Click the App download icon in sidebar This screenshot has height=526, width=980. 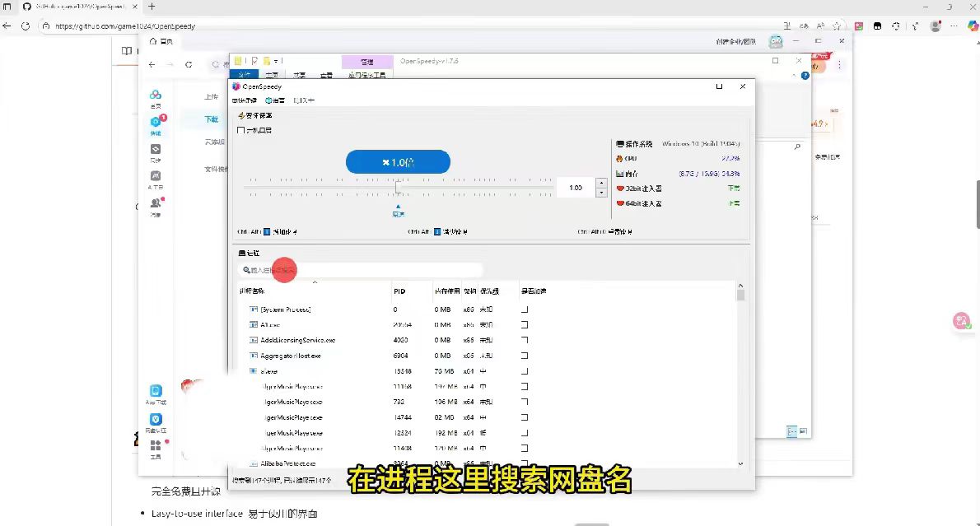[x=156, y=393]
